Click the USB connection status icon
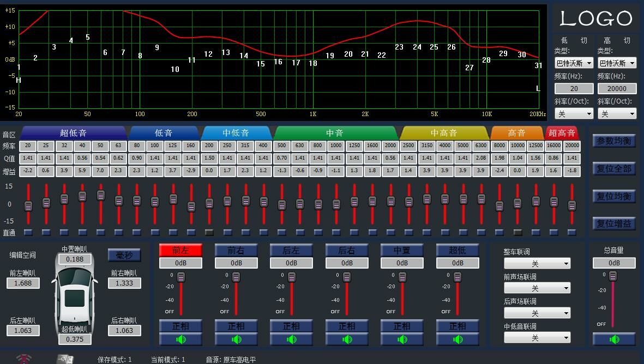Image resolution: width=644 pixels, height=364 pixels. pyautogui.click(x=65, y=359)
